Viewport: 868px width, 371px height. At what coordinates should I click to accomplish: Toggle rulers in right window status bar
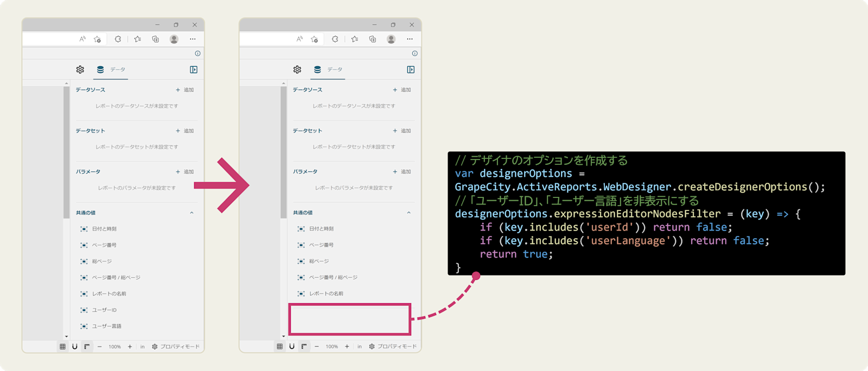(304, 347)
